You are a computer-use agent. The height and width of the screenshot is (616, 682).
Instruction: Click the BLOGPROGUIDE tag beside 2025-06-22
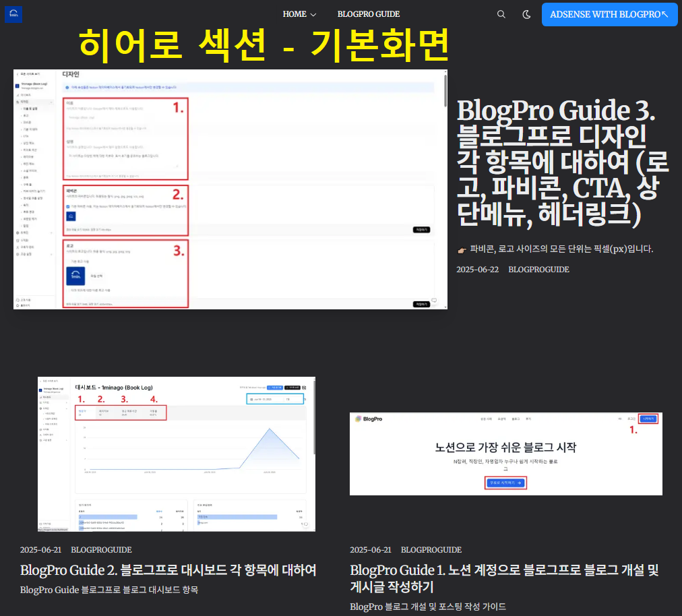pos(538,270)
